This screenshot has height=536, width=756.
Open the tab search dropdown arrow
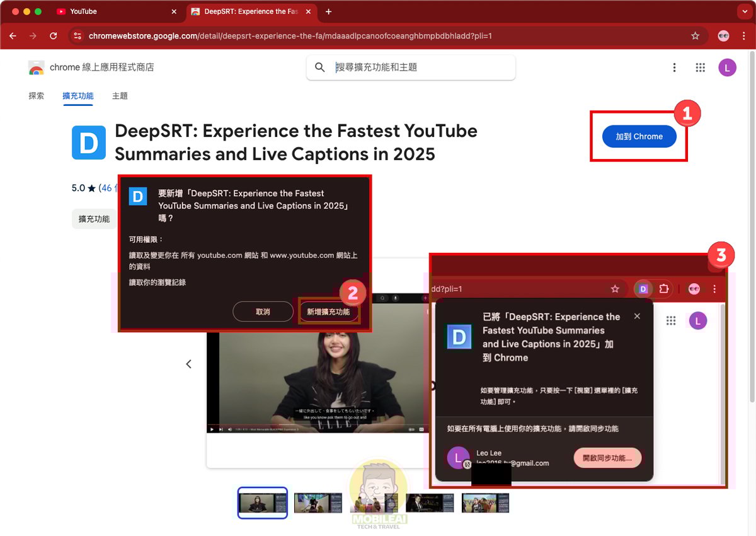click(744, 11)
